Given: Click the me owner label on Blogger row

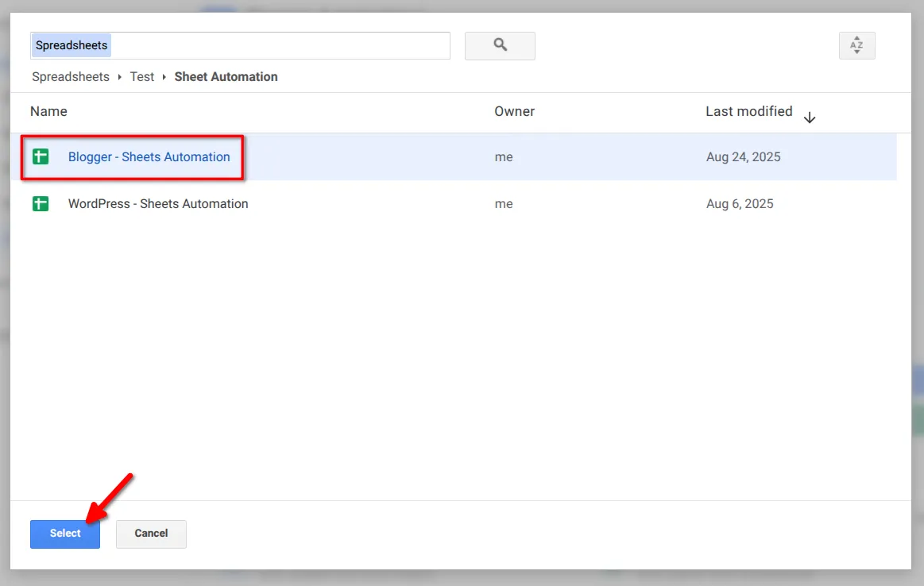Looking at the screenshot, I should (x=504, y=156).
